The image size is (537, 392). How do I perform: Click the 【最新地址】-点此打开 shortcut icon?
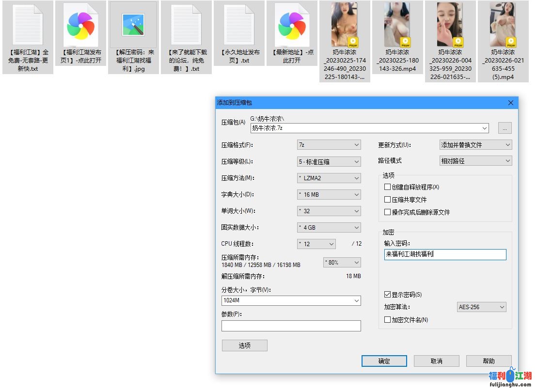click(x=292, y=25)
